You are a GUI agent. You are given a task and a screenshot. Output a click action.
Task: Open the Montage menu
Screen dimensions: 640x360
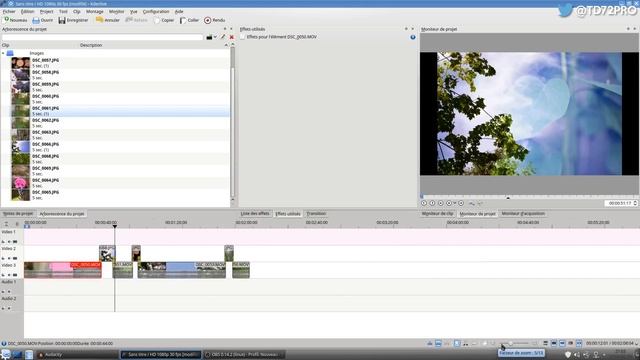(x=95, y=12)
